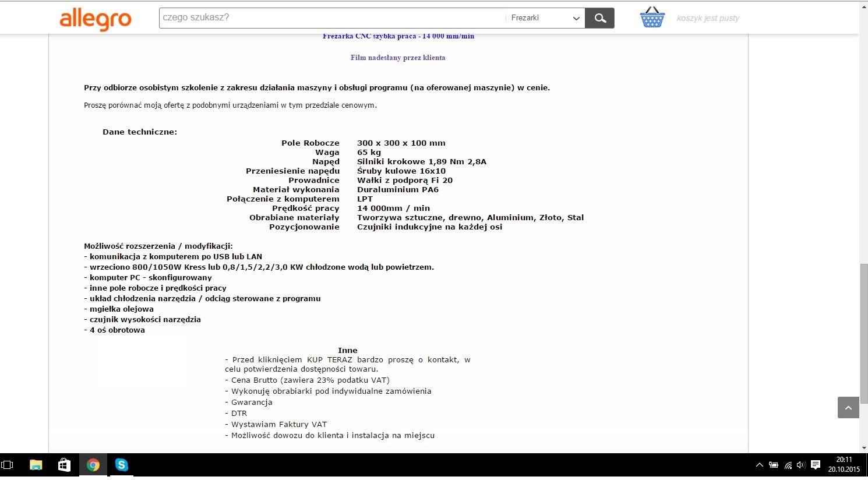This screenshot has height=480, width=868.
Task: Click the magnifier search button
Action: click(599, 18)
